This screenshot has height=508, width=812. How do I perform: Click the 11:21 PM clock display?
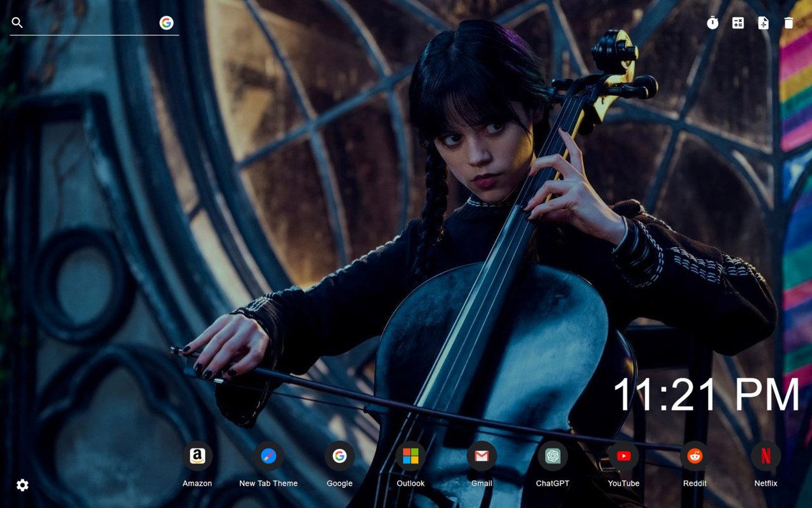(706, 395)
